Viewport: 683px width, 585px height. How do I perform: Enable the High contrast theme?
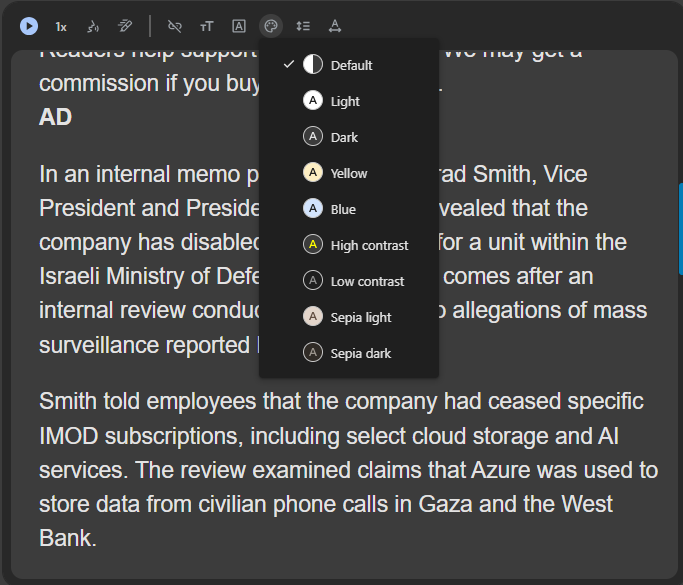pyautogui.click(x=349, y=245)
